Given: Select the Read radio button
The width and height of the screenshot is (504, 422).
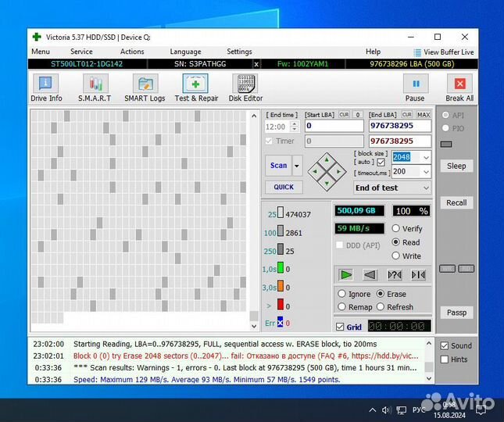Looking at the screenshot, I should [x=395, y=242].
